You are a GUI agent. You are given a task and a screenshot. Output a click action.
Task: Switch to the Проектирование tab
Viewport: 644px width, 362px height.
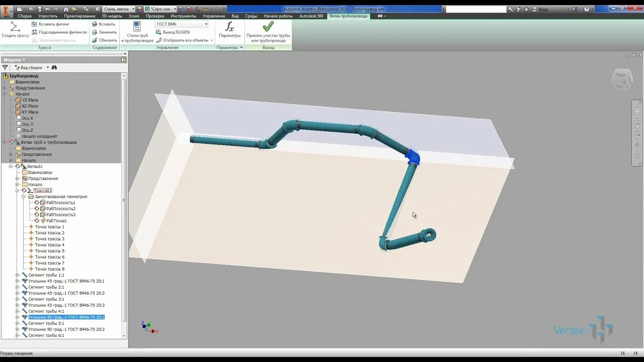[x=79, y=16]
